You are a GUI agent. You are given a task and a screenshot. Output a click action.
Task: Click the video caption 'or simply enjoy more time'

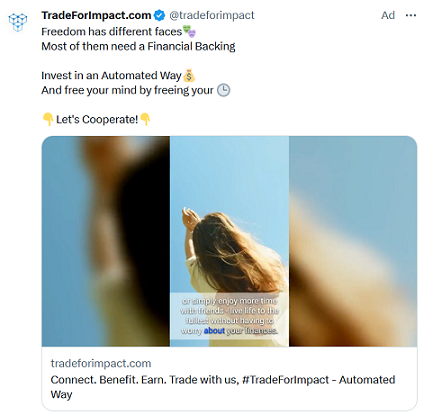click(x=229, y=301)
